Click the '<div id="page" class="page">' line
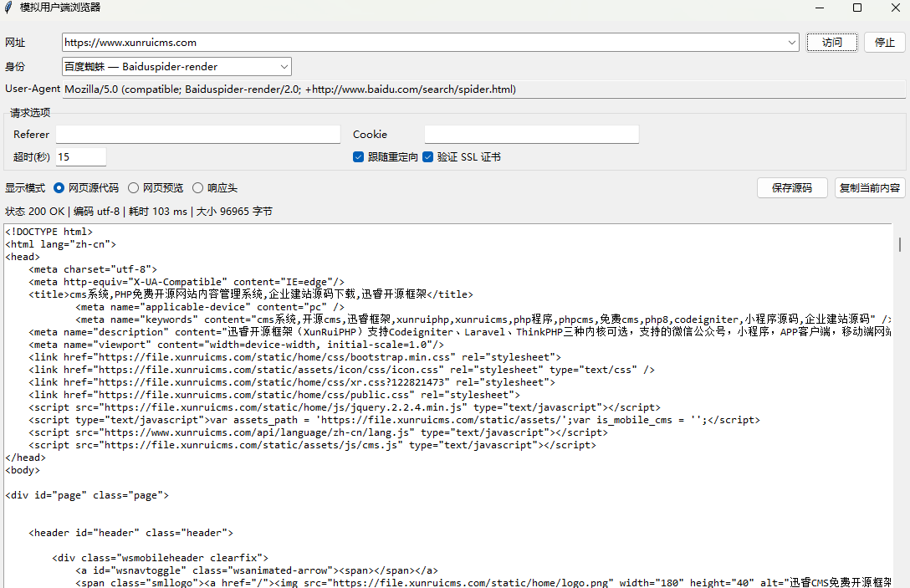Viewport: 910px width, 588px height. coord(87,495)
